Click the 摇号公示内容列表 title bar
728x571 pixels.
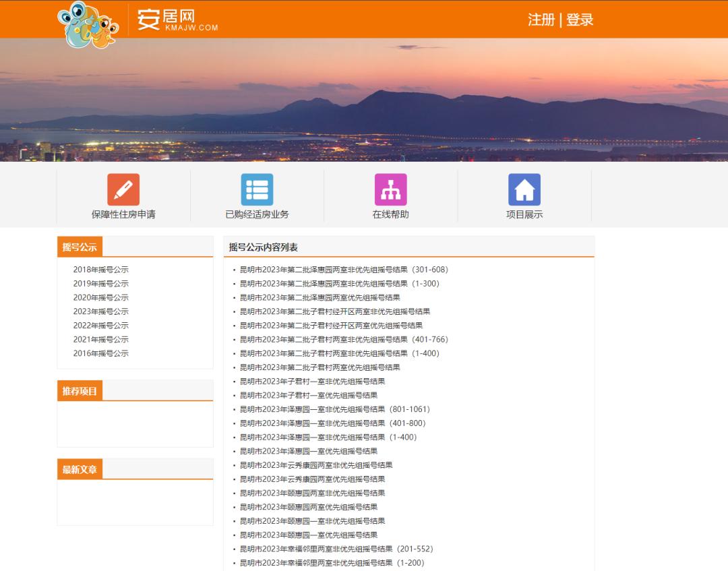click(262, 246)
